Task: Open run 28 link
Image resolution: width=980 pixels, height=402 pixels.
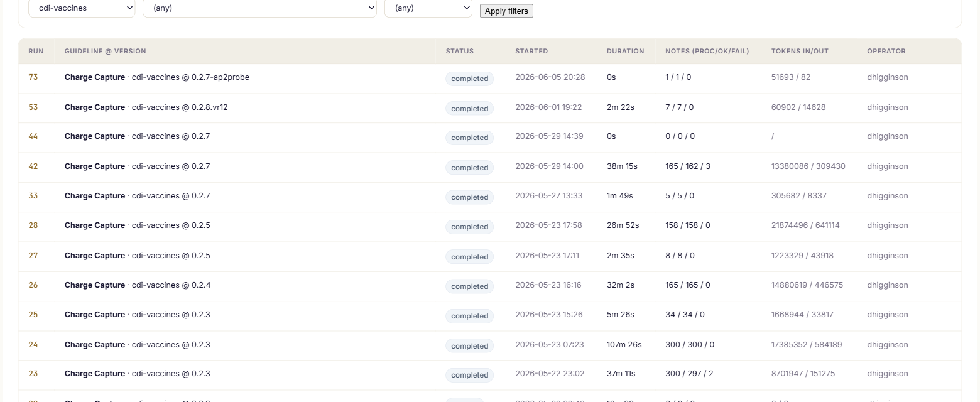Action: tap(33, 225)
